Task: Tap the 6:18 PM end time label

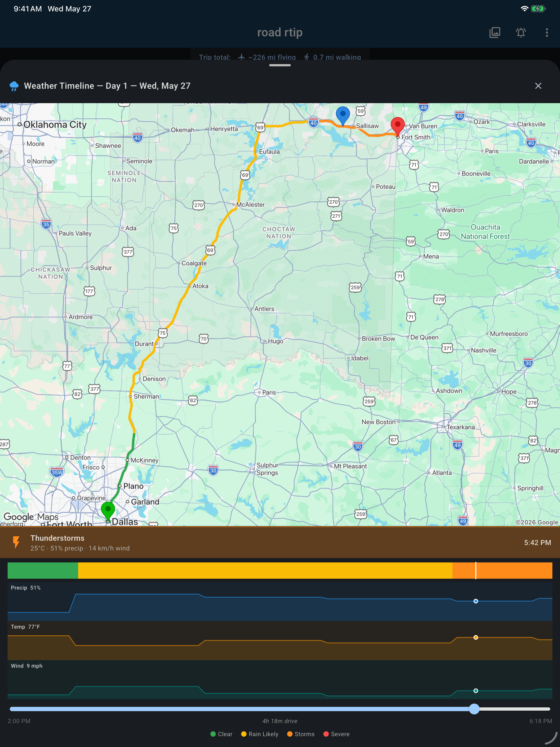Action: coord(541,721)
